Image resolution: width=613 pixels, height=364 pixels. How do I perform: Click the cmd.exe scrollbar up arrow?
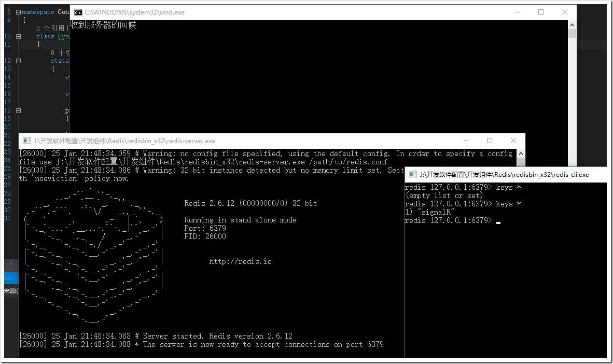573,25
